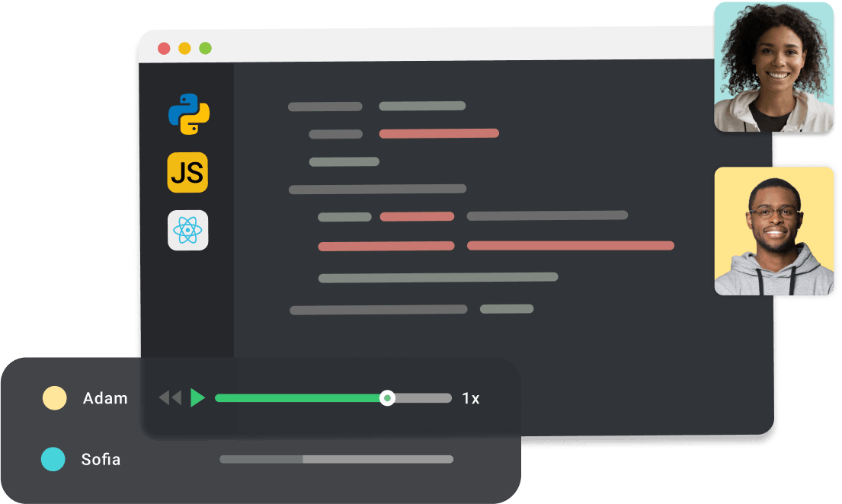Screen dimensions: 842x504
Task: Open the video thumbnail of man with glasses
Action: coord(773,231)
